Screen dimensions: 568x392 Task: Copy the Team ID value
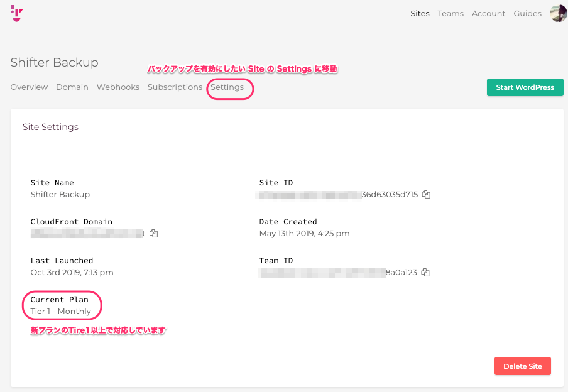(x=425, y=273)
